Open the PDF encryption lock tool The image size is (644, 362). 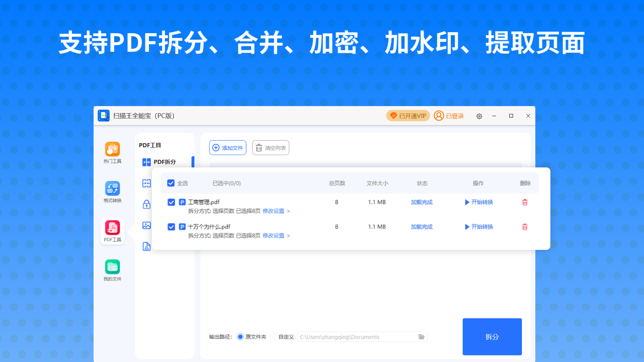click(x=146, y=204)
